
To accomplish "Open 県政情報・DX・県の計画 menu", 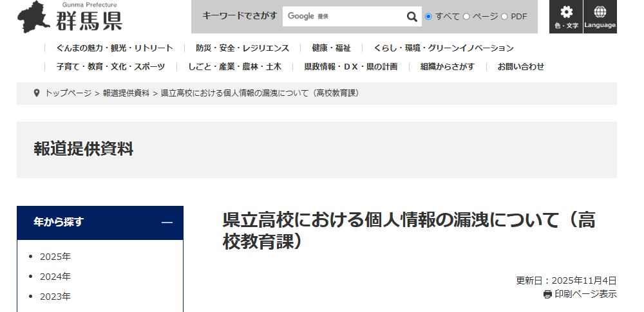I will [x=350, y=66].
